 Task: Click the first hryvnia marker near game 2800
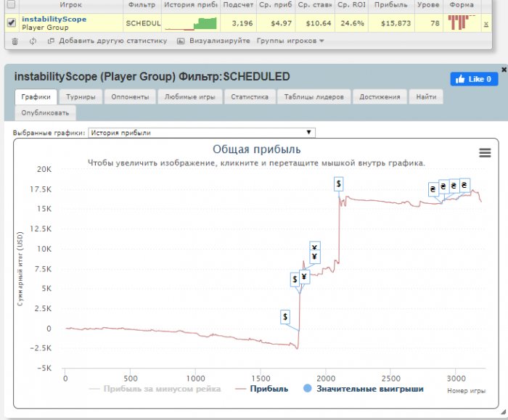point(433,189)
